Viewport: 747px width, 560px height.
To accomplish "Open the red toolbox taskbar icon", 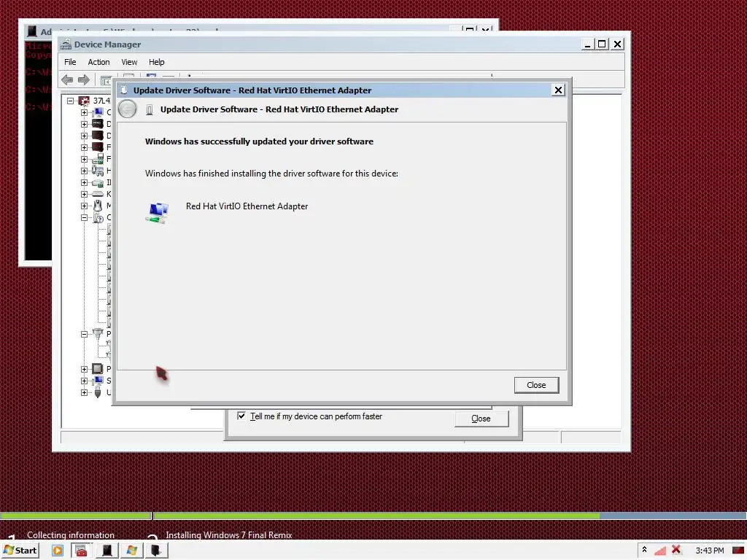I will pos(82,551).
